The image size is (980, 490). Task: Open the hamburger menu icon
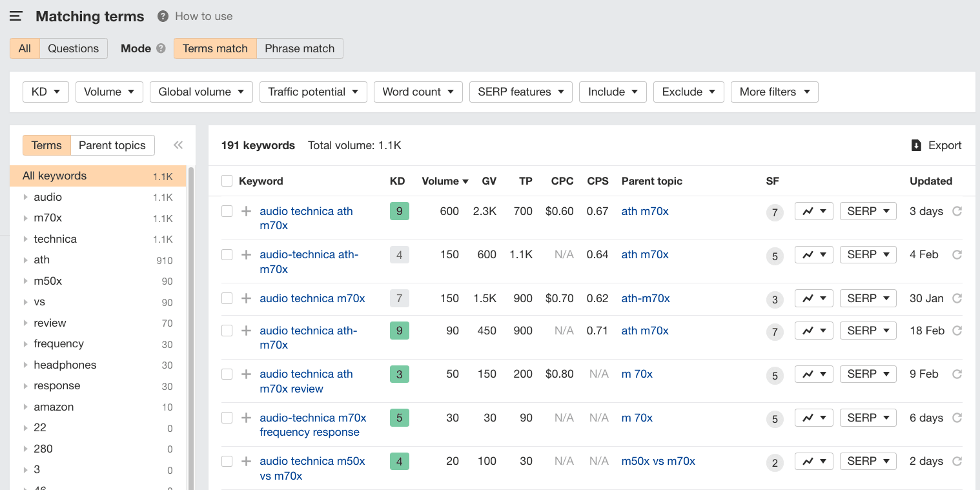point(16,16)
